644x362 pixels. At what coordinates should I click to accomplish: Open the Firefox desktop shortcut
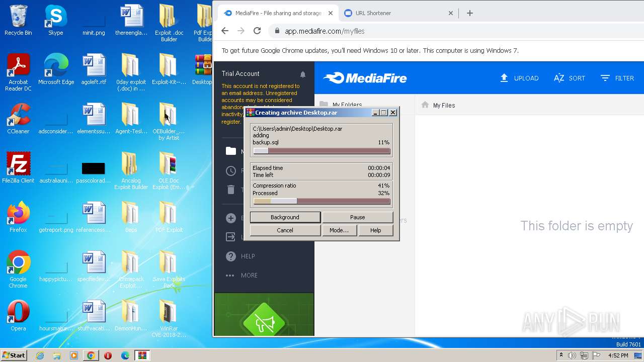click(18, 217)
